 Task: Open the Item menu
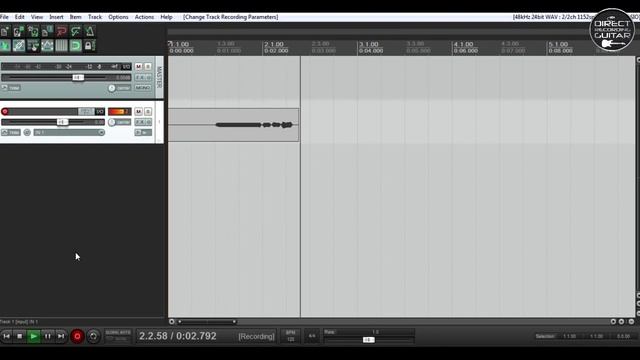76,17
